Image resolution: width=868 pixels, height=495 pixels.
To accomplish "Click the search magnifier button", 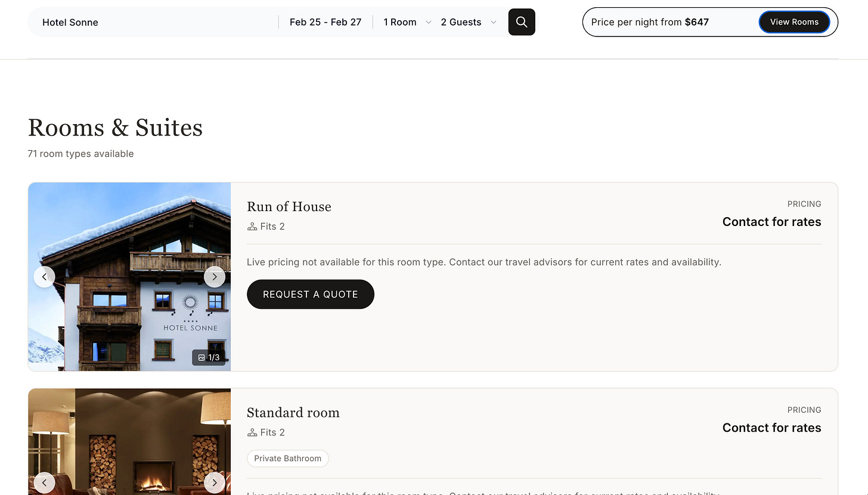I will pos(522,22).
